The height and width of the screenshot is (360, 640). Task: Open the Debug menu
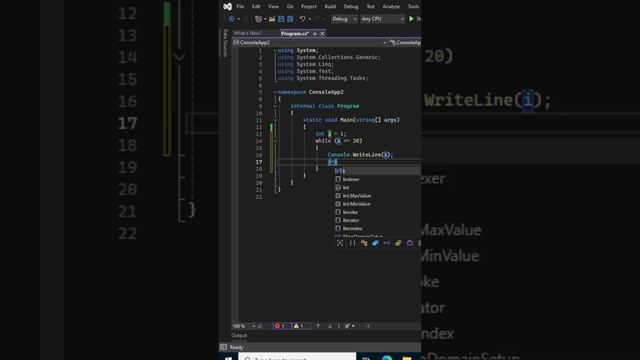(x=351, y=7)
